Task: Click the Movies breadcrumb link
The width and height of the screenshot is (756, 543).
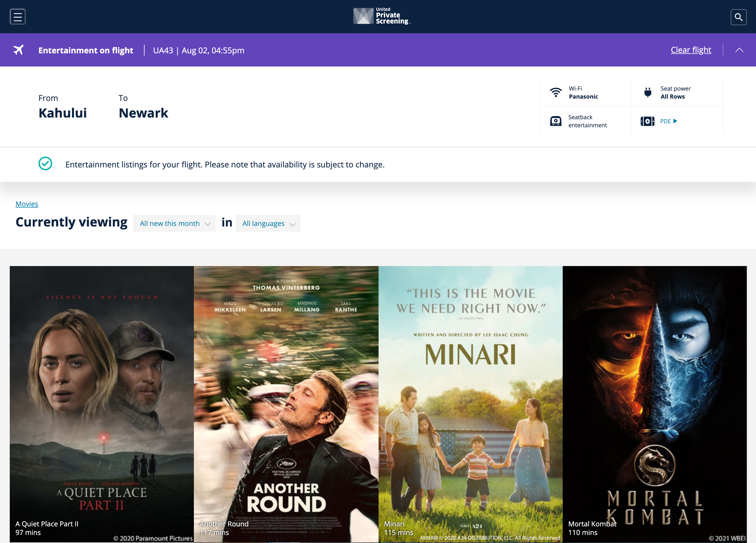Action: coord(27,204)
